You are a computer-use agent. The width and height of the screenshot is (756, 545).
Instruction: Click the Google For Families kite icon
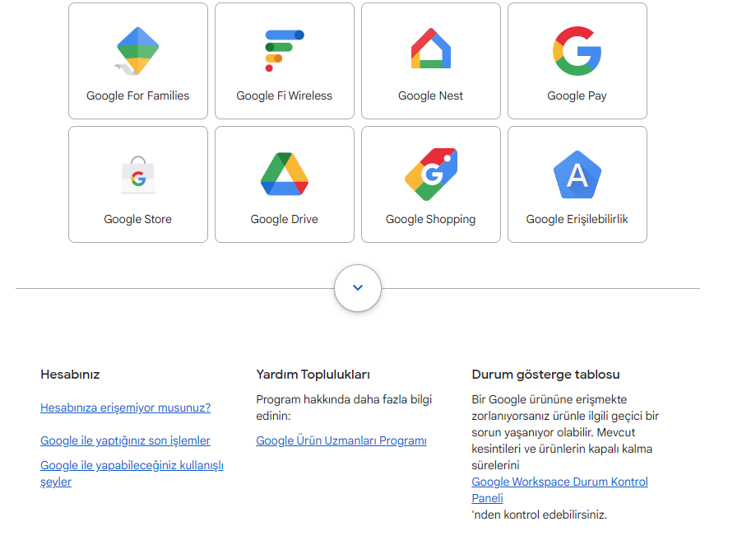[138, 51]
